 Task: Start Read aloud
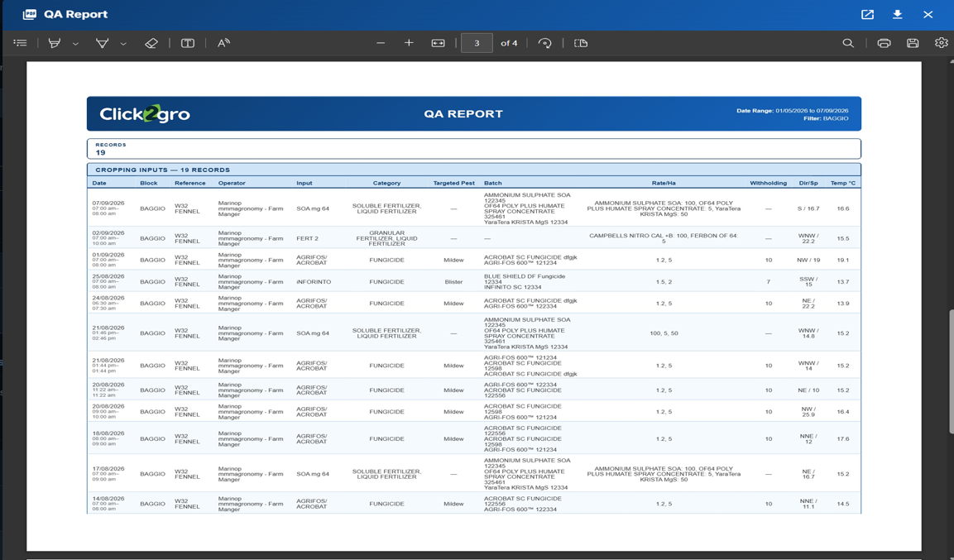224,43
